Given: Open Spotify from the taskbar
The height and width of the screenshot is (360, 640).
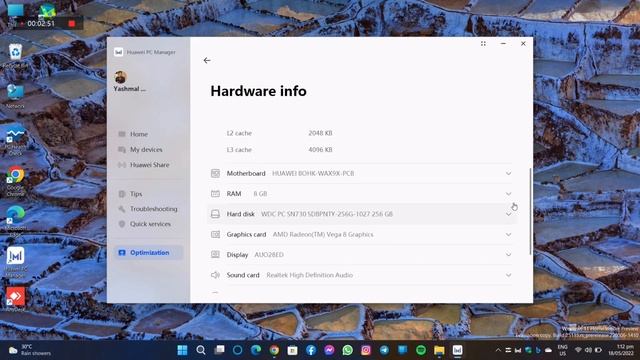Looking at the screenshot, I should point(421,350).
